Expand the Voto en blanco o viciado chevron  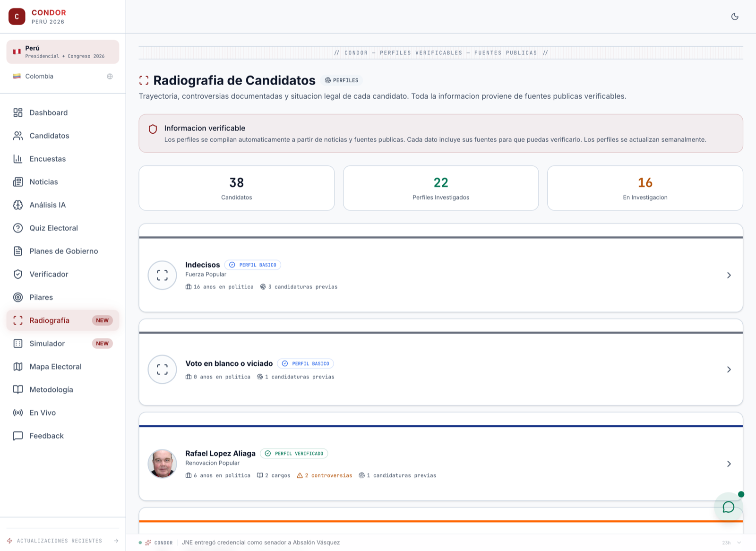(729, 370)
